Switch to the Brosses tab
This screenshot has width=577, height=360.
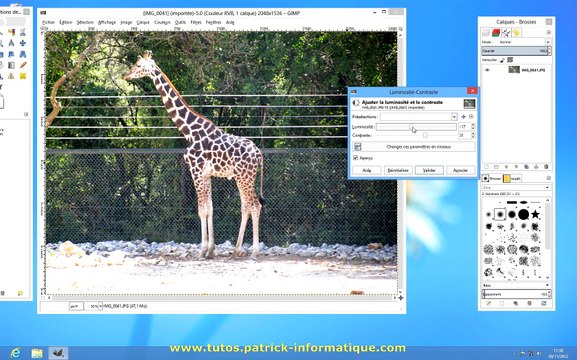(492, 179)
